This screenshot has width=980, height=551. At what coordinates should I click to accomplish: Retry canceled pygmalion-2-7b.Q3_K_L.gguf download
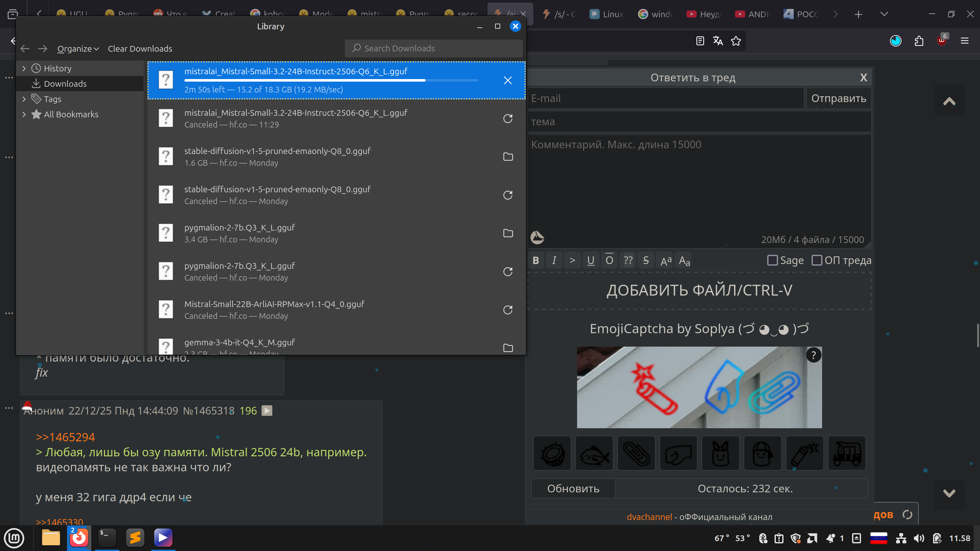[x=508, y=271]
